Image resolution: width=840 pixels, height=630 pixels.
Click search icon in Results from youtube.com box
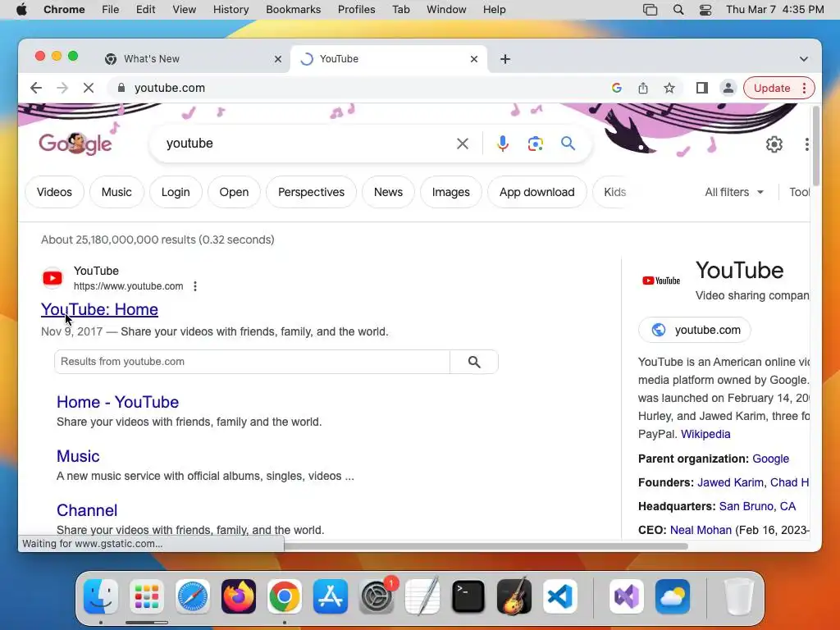(x=474, y=362)
